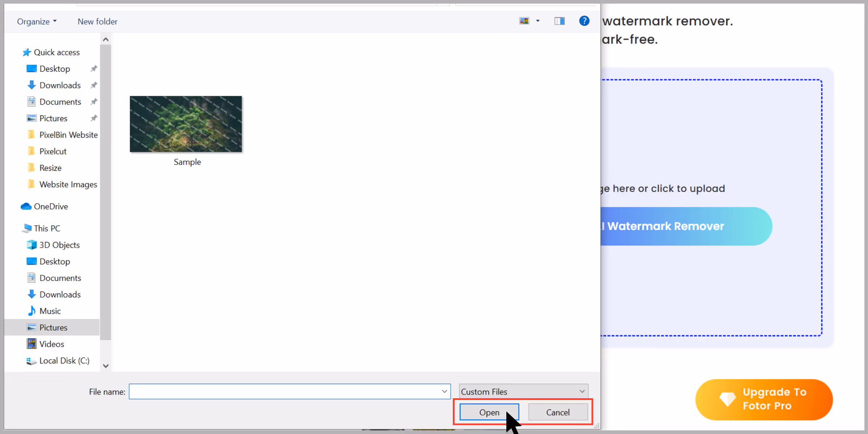Click the navigation pane scroll down arrow
Image resolution: width=868 pixels, height=434 pixels.
(106, 366)
